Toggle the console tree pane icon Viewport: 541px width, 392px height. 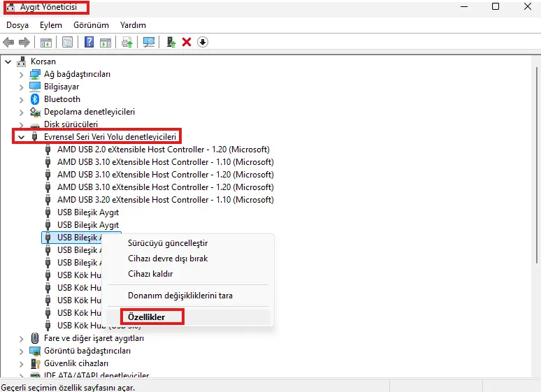[46, 43]
